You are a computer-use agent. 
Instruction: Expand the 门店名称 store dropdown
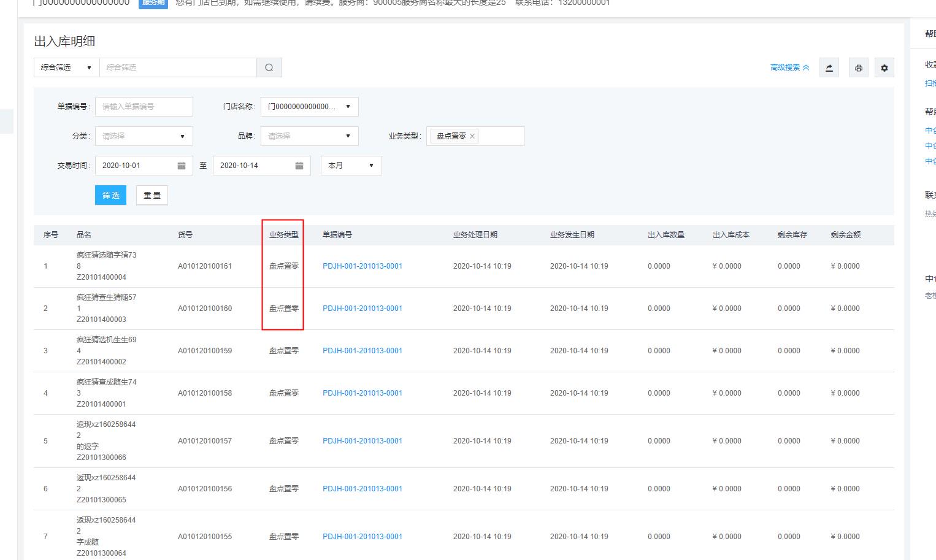309,107
